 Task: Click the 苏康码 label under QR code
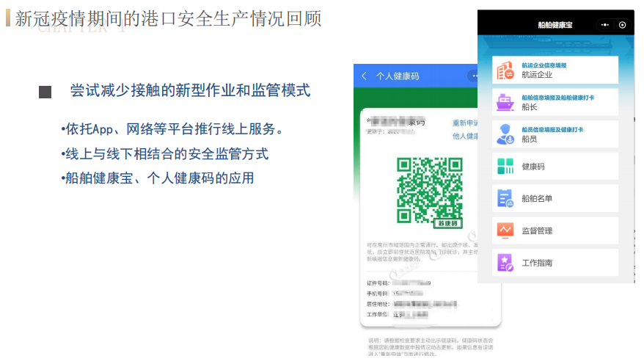click(447, 224)
